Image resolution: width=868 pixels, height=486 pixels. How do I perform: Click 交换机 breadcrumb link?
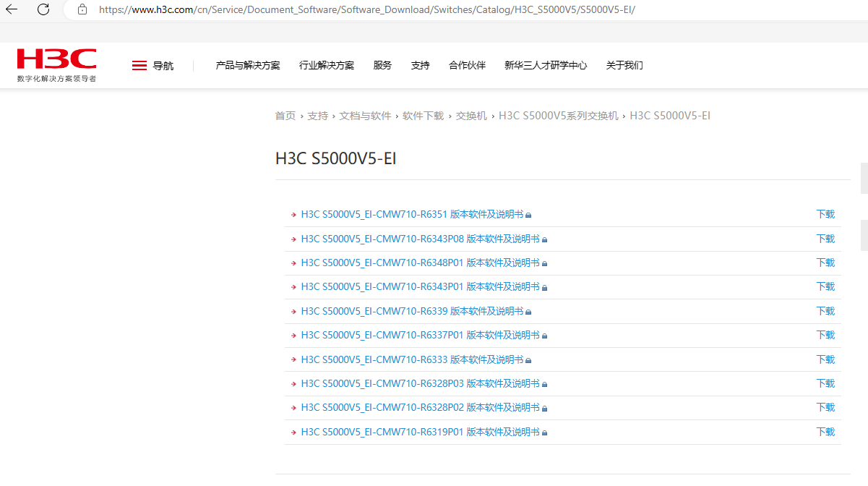click(471, 116)
